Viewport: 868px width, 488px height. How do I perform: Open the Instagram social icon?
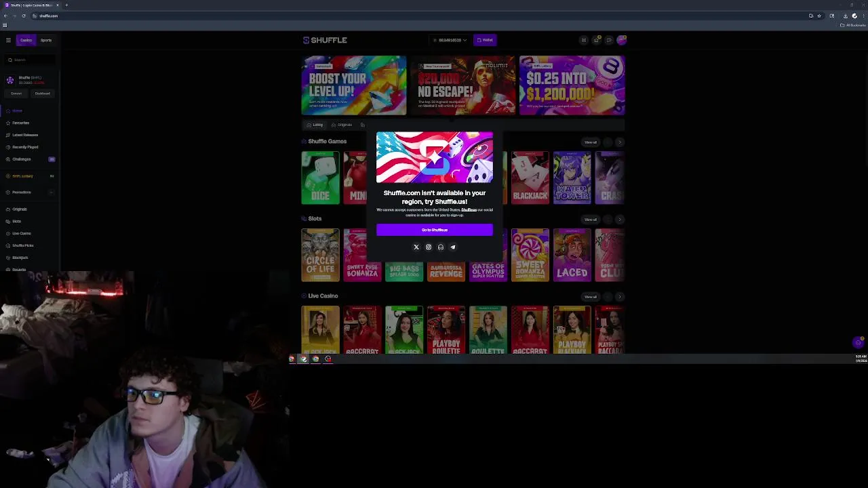429,247
